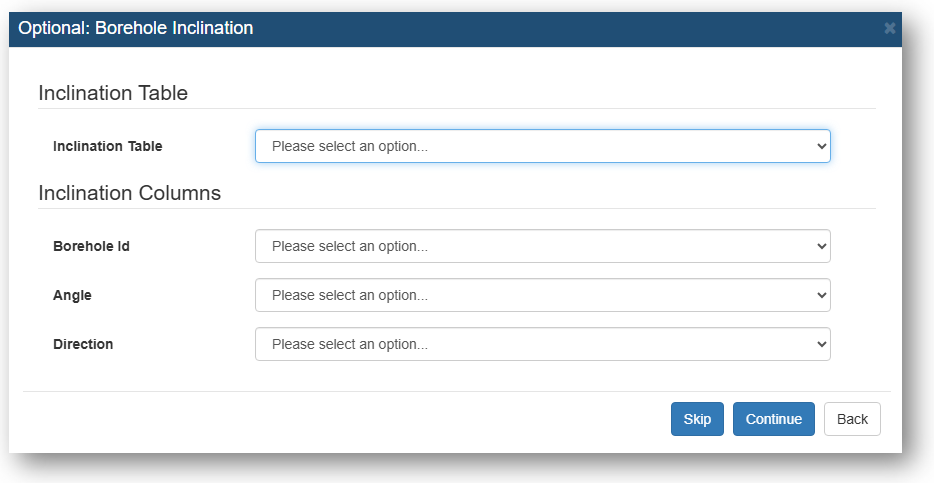This screenshot has width=934, height=483.
Task: Click the Direction field label
Action: (x=83, y=344)
